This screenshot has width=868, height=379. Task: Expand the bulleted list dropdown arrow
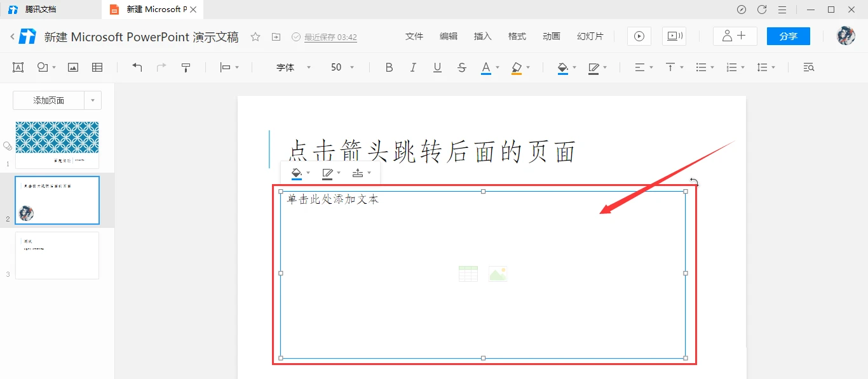(x=712, y=67)
